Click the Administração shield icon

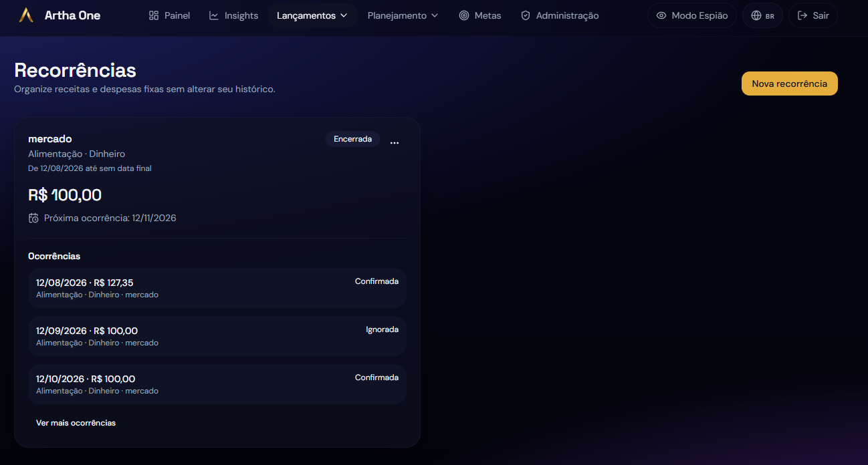(526, 15)
